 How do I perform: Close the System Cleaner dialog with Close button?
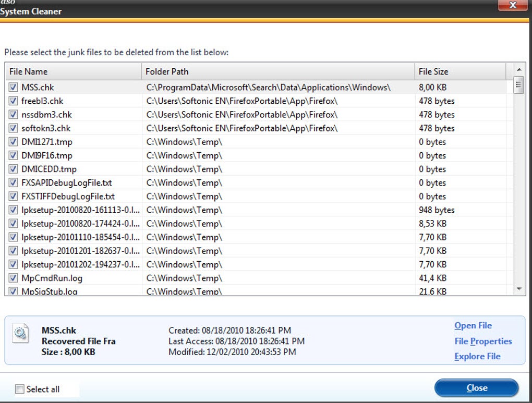(x=476, y=388)
